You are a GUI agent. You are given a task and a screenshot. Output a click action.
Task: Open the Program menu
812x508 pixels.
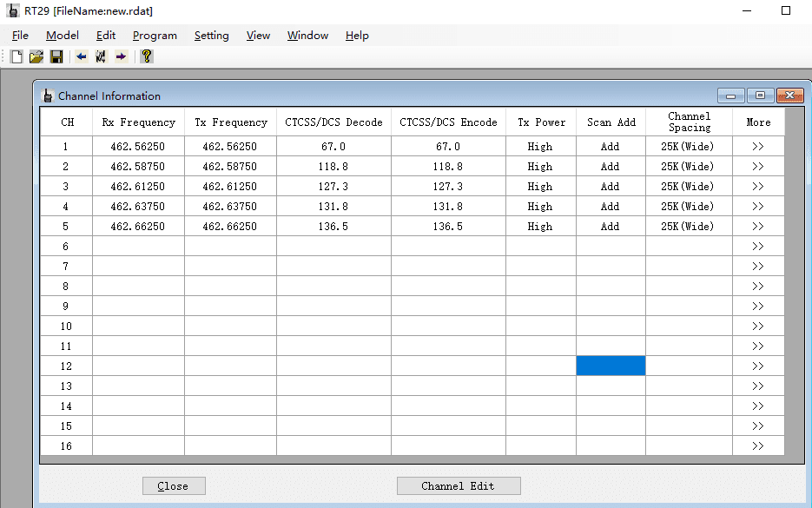pos(155,36)
